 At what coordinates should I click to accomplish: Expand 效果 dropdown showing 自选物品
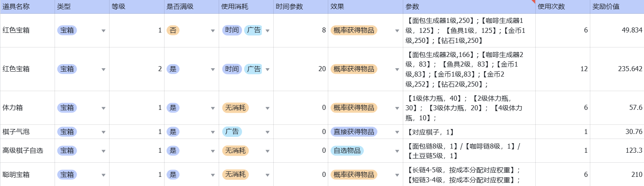click(x=397, y=151)
